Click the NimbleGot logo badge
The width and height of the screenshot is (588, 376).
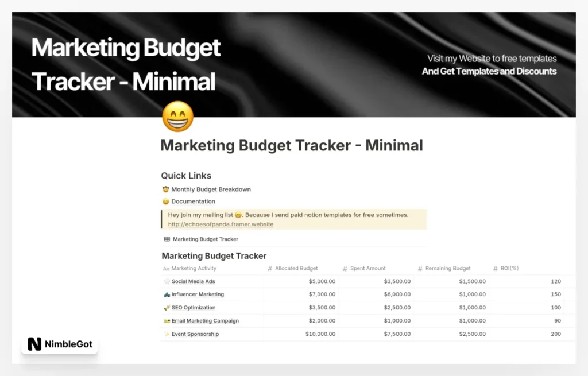(x=59, y=344)
